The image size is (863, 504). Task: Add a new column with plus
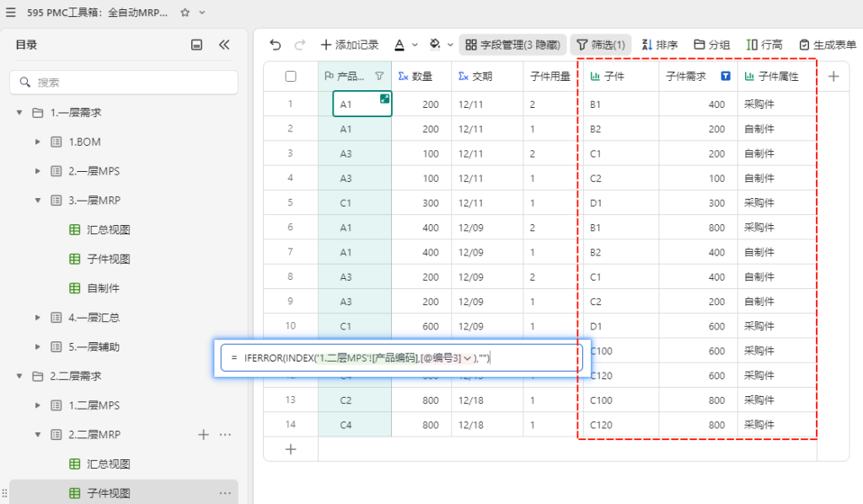point(834,76)
